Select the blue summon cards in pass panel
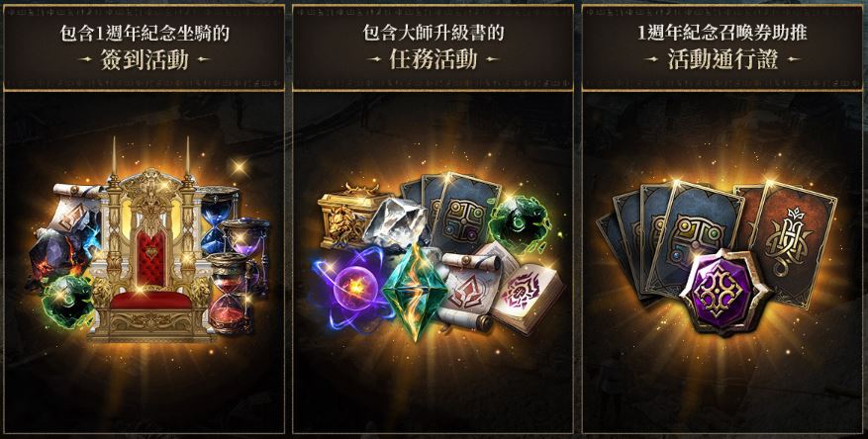The width and height of the screenshot is (868, 439). 670,240
